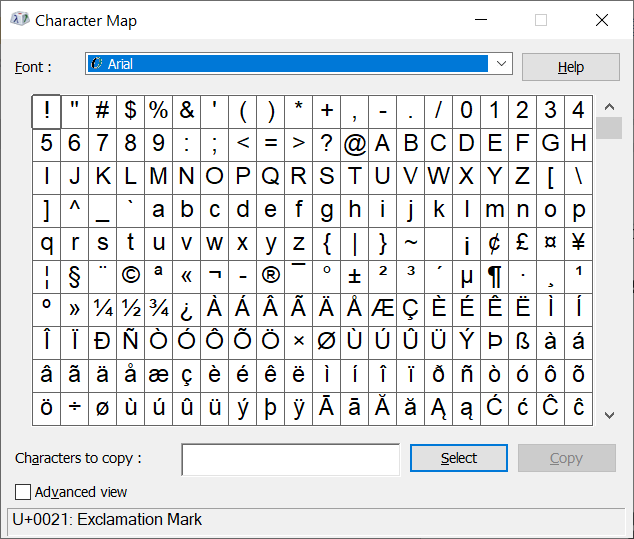This screenshot has width=634, height=539.
Task: Select the capital Ç cedilla character
Action: [410, 310]
